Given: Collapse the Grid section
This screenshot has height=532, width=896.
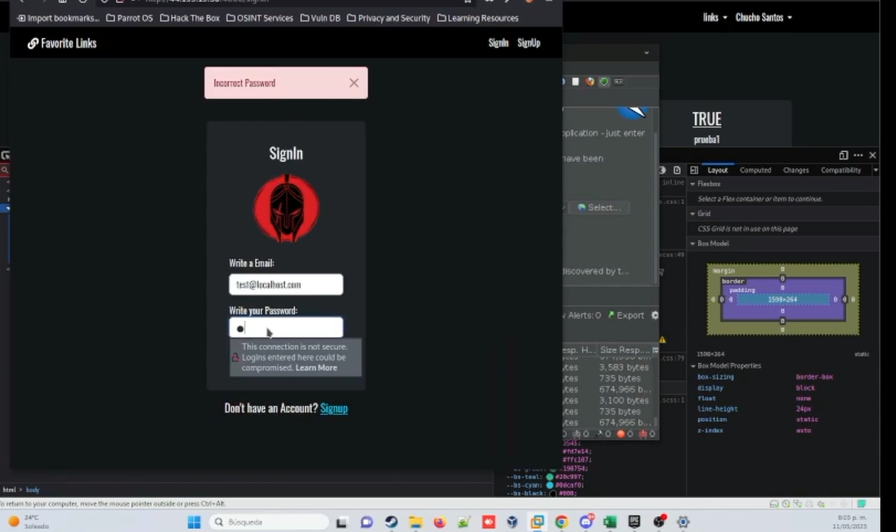Looking at the screenshot, I should point(693,213).
